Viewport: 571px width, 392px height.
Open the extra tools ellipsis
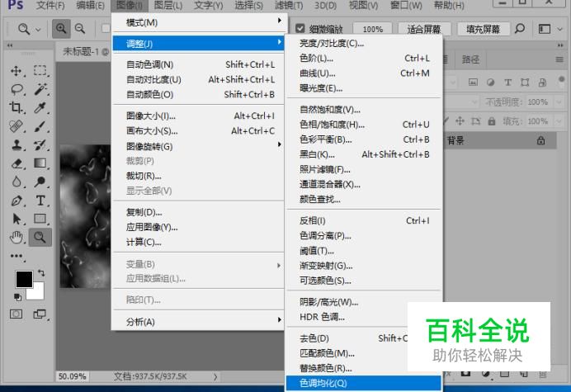point(17,256)
